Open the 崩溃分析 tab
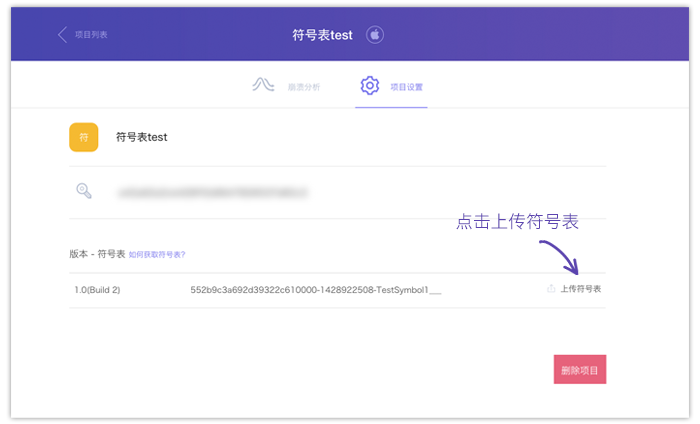The width and height of the screenshot is (700, 424). tap(304, 87)
